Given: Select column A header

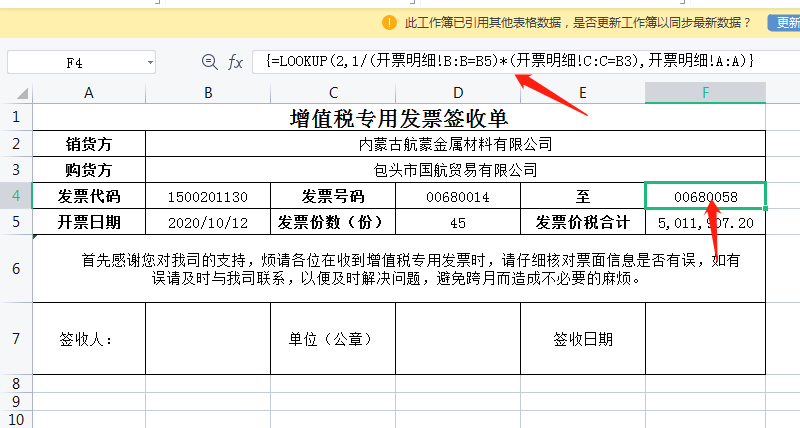Looking at the screenshot, I should 89,93.
